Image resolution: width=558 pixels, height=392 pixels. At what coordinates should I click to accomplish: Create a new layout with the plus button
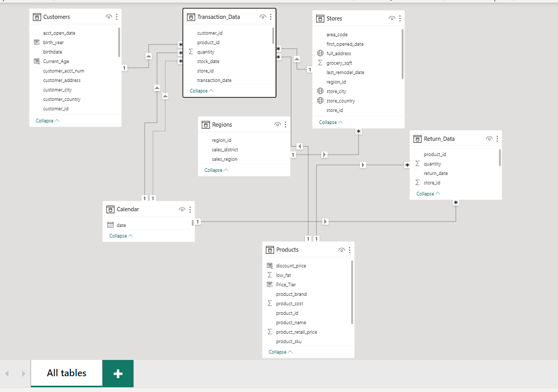(117, 374)
